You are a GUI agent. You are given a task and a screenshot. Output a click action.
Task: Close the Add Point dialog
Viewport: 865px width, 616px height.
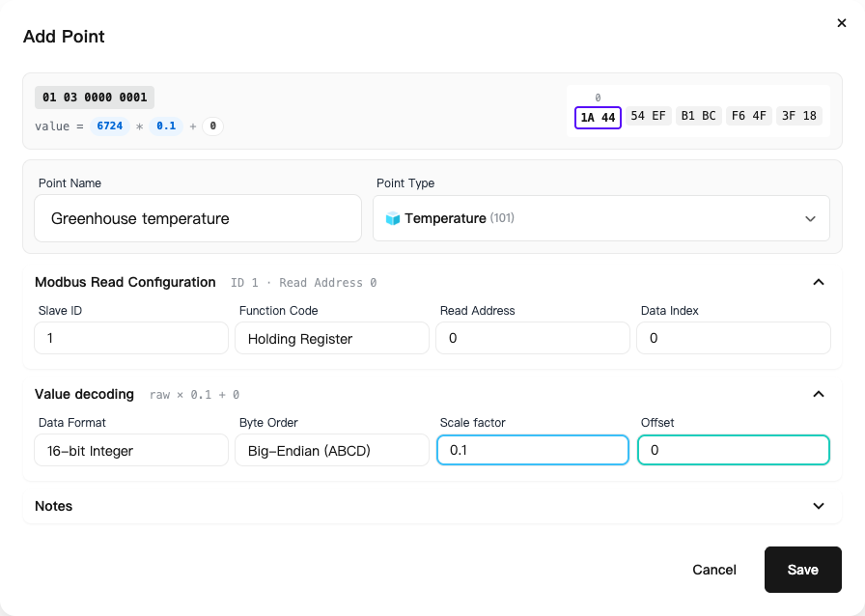[841, 23]
